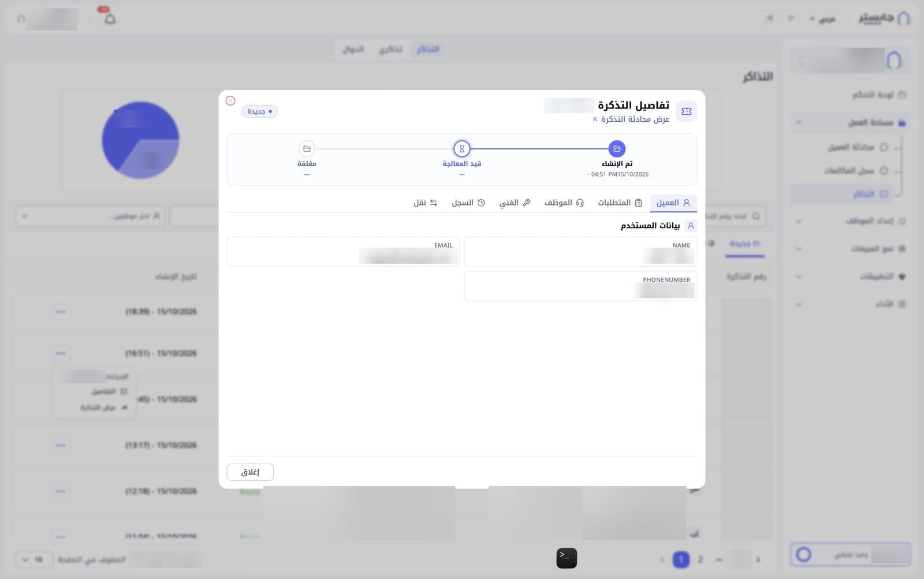The width and height of the screenshot is (924, 579).
Task: Click the ticket icon beside تفاصيل التذكرة
Action: click(687, 111)
